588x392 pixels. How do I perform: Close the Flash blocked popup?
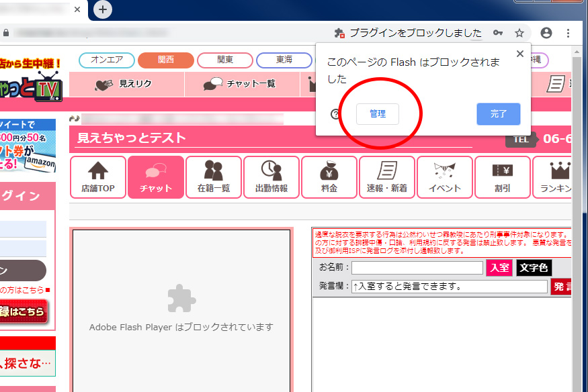pos(519,54)
